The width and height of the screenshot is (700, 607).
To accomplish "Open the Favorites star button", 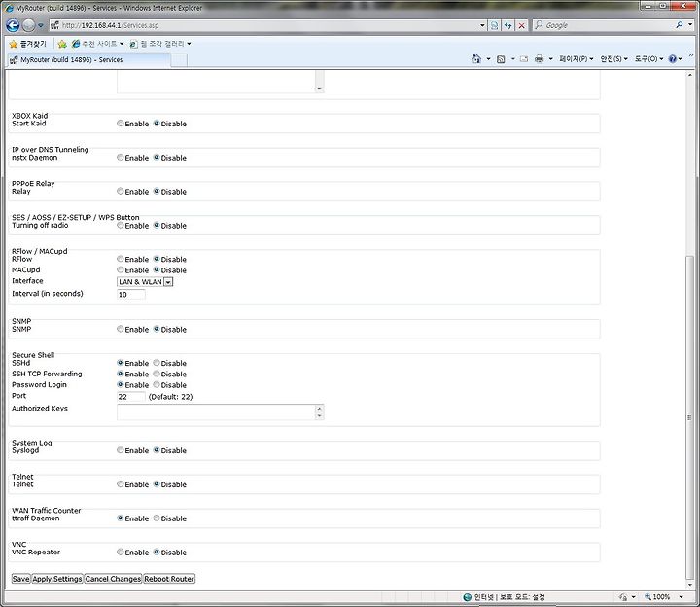I will pos(28,44).
